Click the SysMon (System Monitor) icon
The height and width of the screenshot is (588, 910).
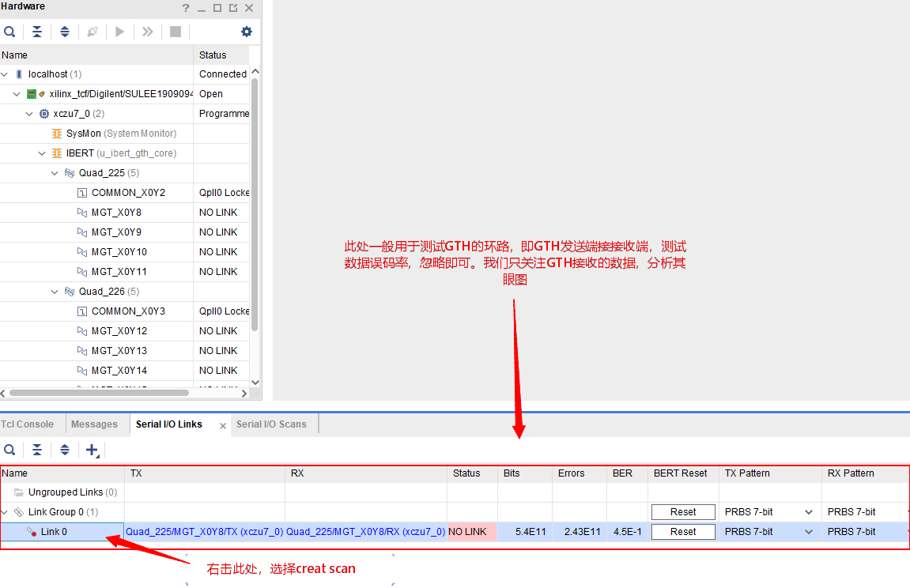click(x=56, y=133)
